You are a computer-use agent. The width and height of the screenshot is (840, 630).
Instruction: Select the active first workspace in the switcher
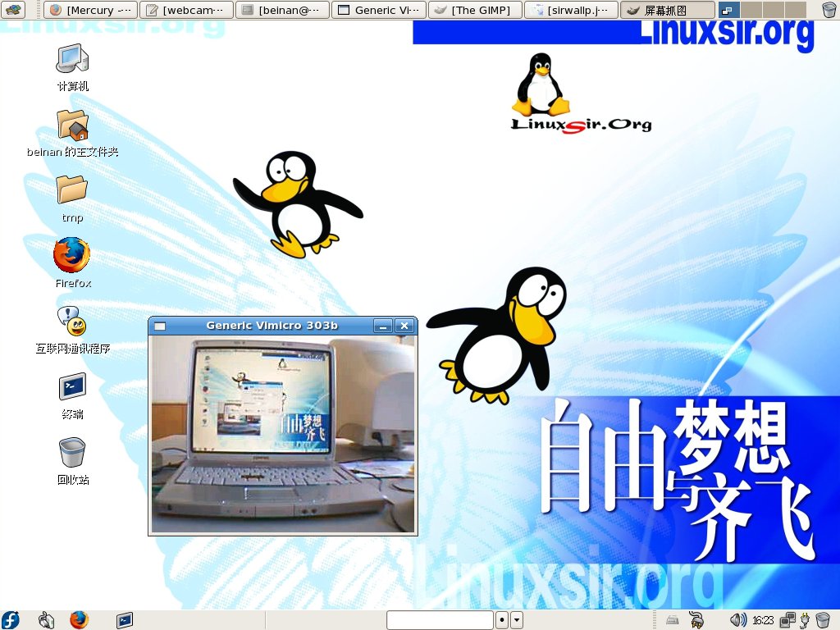pos(729,10)
